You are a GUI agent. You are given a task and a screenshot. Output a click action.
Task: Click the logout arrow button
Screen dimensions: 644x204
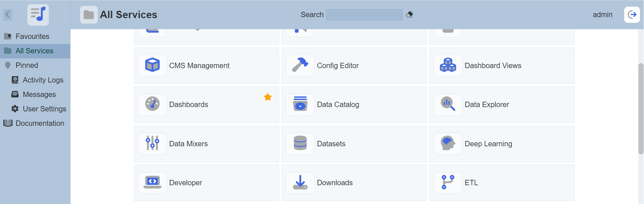tap(632, 14)
